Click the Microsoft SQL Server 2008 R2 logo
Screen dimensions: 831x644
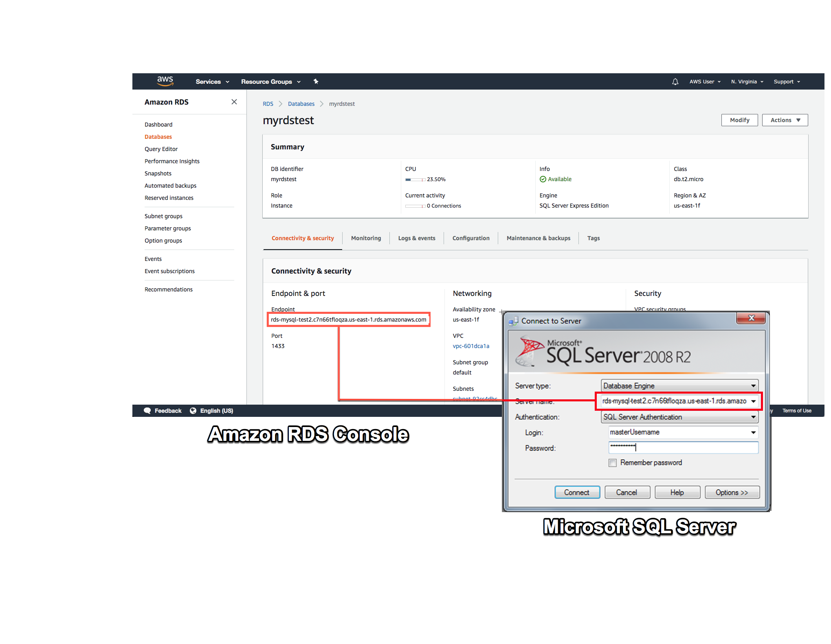coord(530,350)
